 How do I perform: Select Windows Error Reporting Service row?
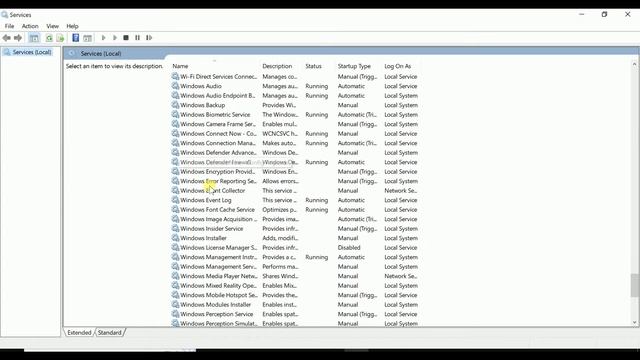click(296, 181)
